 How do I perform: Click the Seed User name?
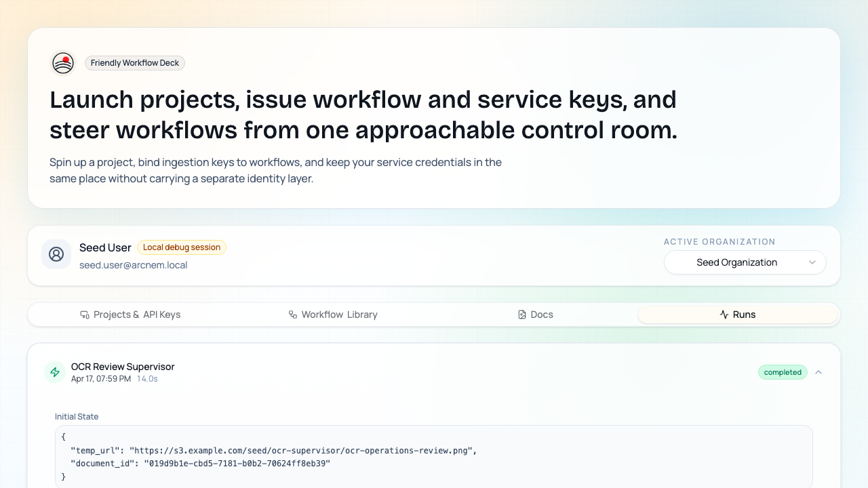point(105,247)
